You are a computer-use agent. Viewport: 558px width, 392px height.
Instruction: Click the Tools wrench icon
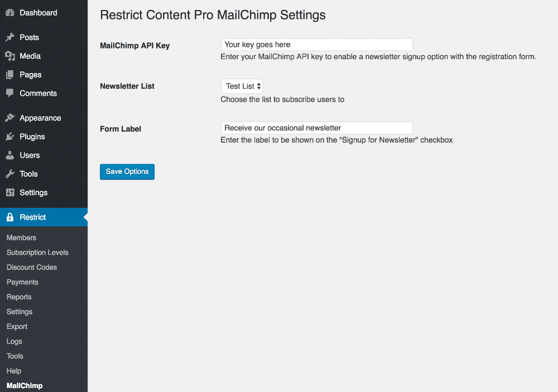point(10,174)
